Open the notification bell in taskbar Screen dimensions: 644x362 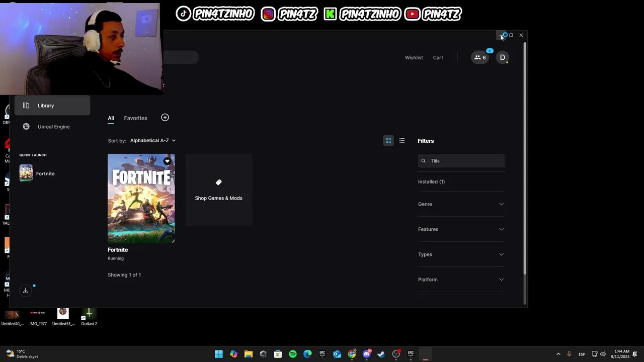(x=635, y=354)
